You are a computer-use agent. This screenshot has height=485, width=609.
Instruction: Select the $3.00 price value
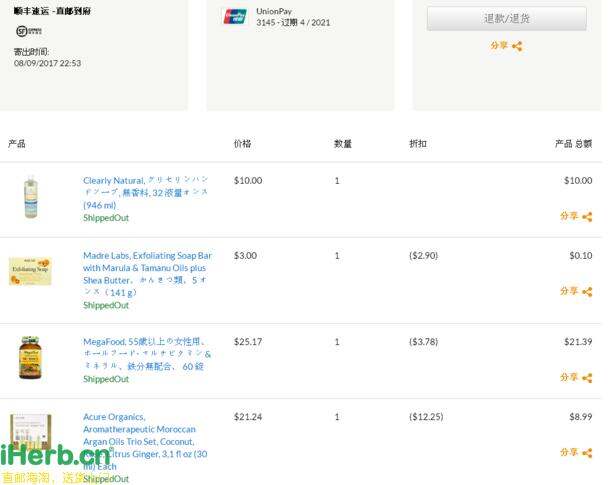point(245,256)
